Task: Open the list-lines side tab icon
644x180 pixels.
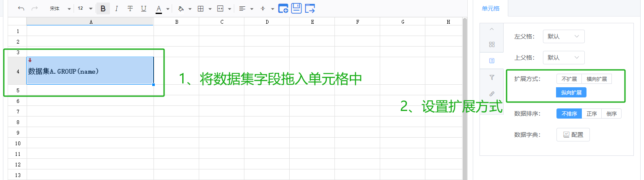Action: click(491, 61)
